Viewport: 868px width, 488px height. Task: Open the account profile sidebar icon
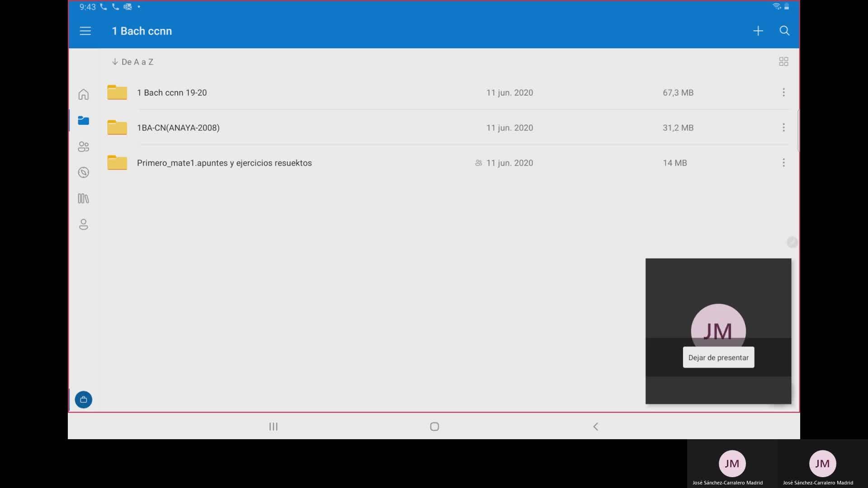click(84, 225)
